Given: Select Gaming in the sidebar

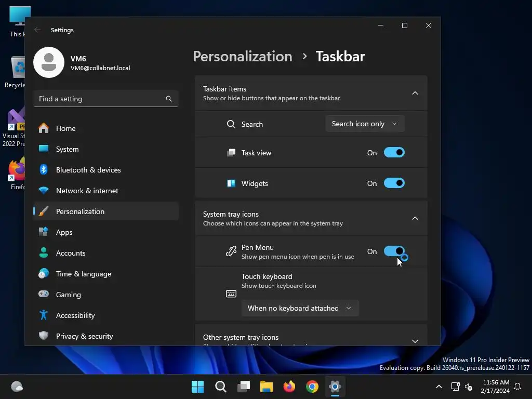Looking at the screenshot, I should pos(106,294).
